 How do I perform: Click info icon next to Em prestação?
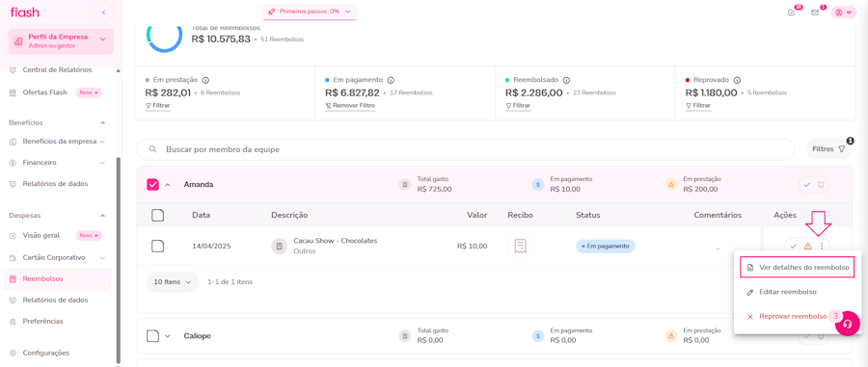click(206, 80)
